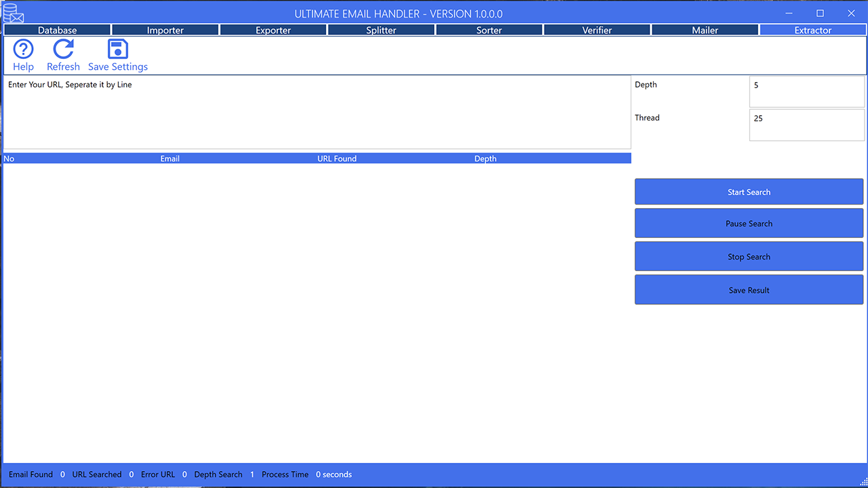Click the Save Settings icon
Image resolution: width=868 pixels, height=488 pixels.
[x=117, y=54]
